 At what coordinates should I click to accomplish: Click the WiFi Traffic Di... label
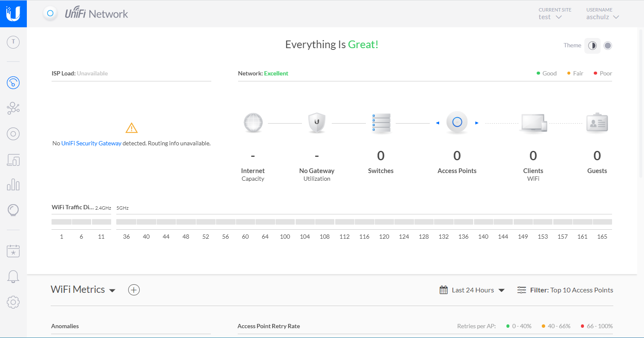72,208
